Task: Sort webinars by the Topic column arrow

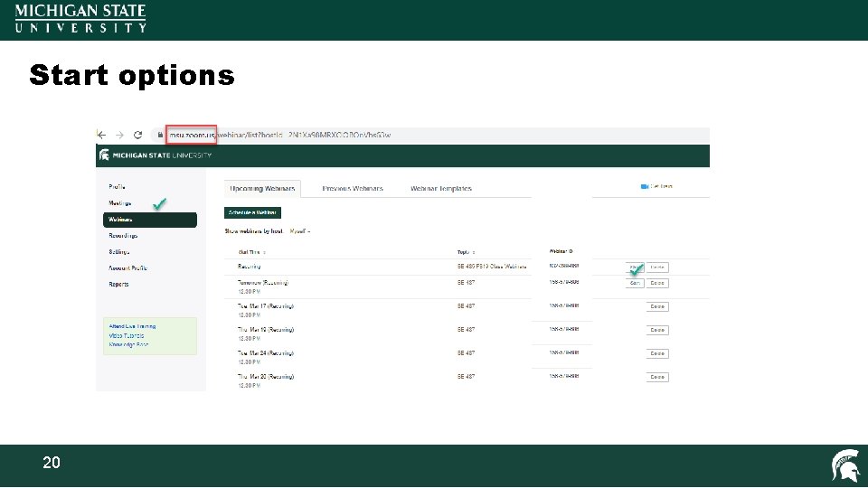Action: pyautogui.click(x=474, y=252)
